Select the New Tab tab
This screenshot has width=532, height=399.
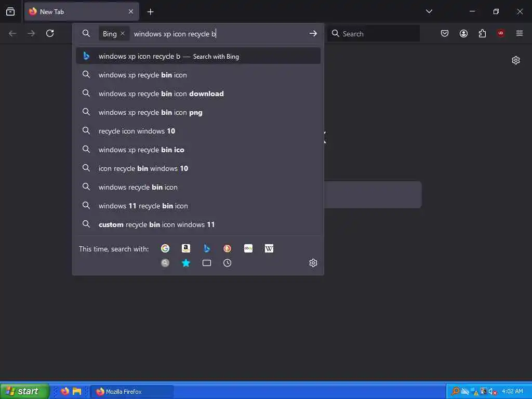[82, 11]
